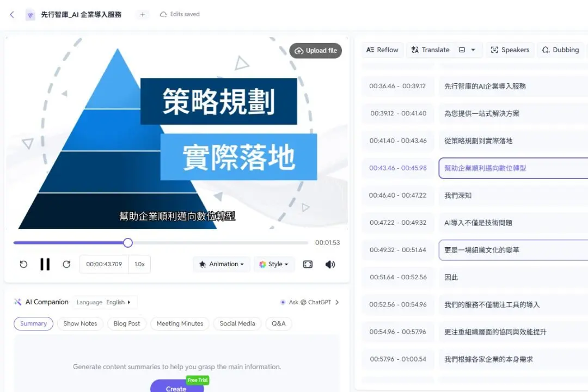Edit subtitle AI導入不僅是技術問題

513,223
